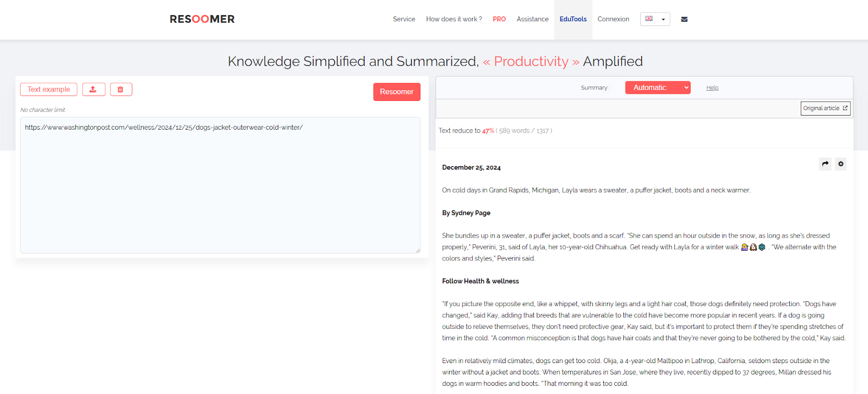Open summary settings gear icon

tap(840, 164)
